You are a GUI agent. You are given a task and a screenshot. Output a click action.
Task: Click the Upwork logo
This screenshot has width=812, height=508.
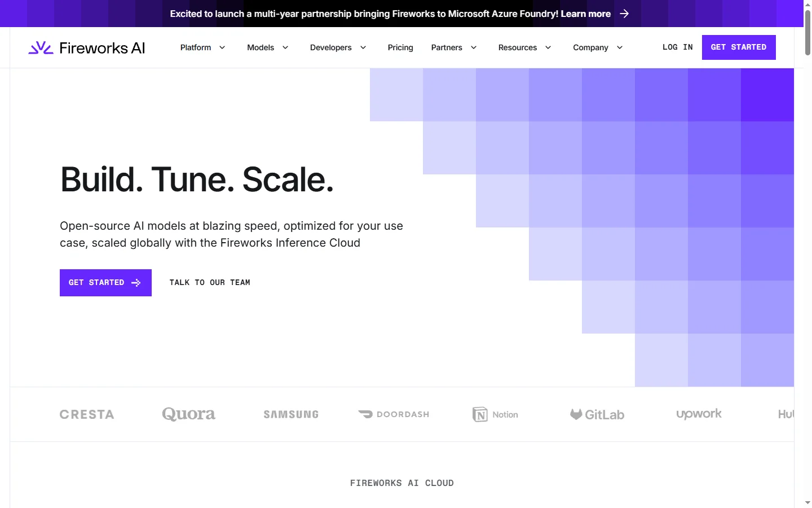click(x=699, y=414)
